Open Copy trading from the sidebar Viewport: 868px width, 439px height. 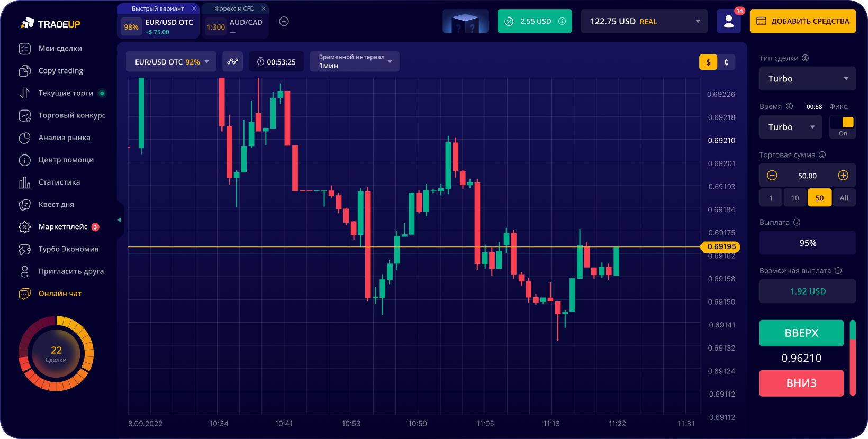(60, 71)
